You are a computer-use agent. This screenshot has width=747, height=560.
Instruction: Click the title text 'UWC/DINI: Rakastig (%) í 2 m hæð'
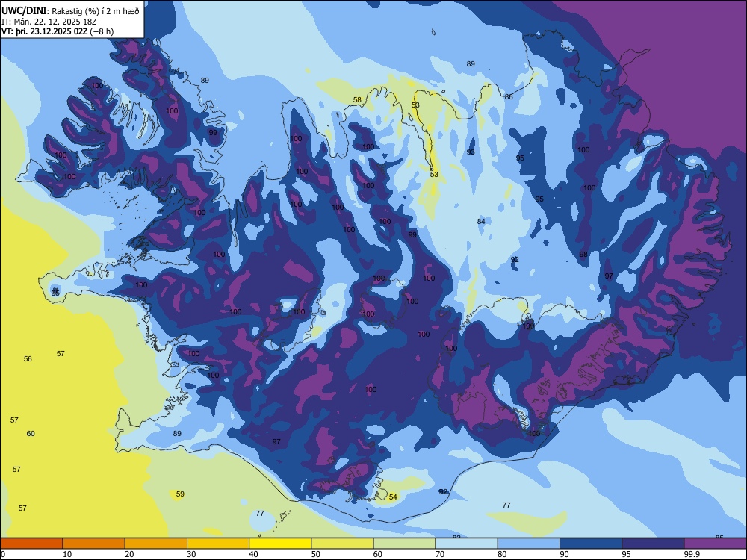point(70,11)
